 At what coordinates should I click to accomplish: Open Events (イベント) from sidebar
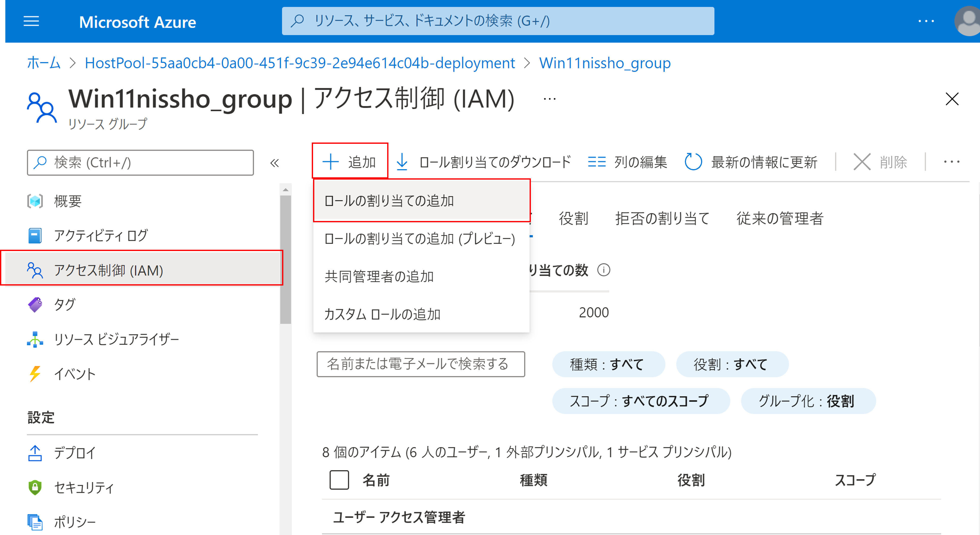point(75,373)
